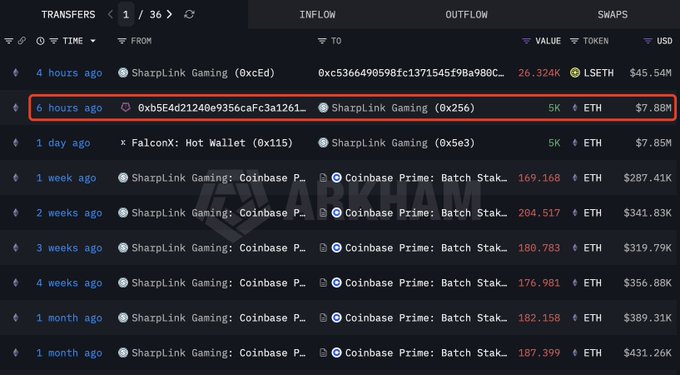The height and width of the screenshot is (375, 680).
Task: Switch to the SWAPS tab
Action: (x=612, y=14)
